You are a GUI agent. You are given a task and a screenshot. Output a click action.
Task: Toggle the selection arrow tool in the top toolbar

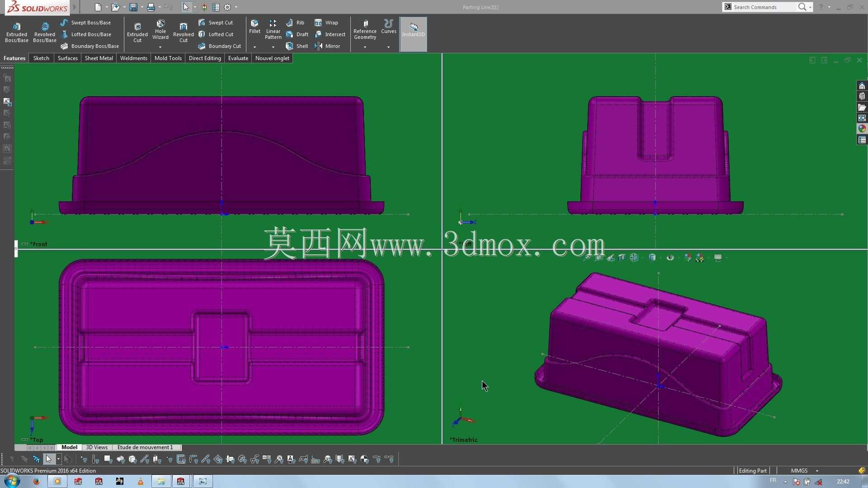[x=186, y=7]
